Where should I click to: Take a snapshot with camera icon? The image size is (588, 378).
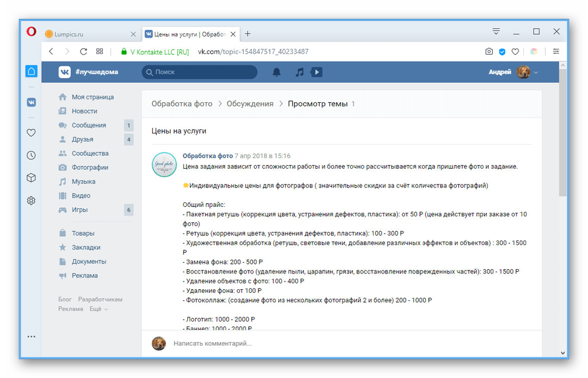pos(489,51)
